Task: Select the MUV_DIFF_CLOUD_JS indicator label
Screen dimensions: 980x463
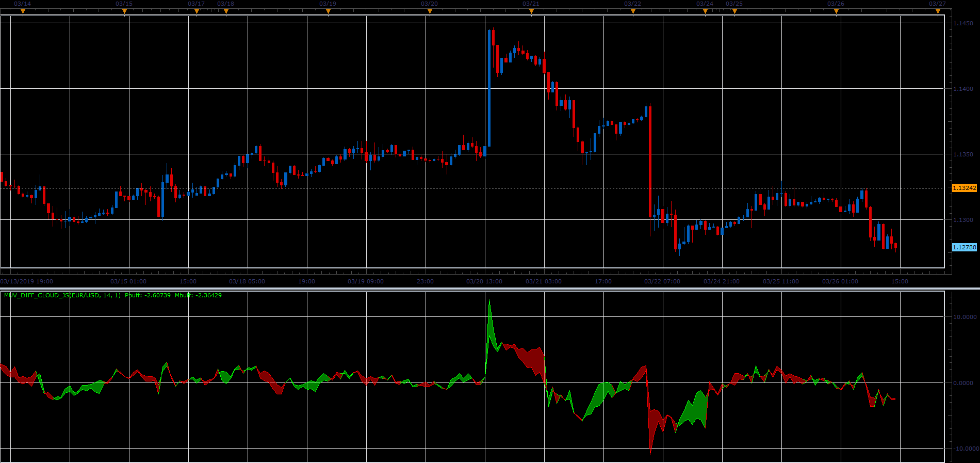Action: 62,295
